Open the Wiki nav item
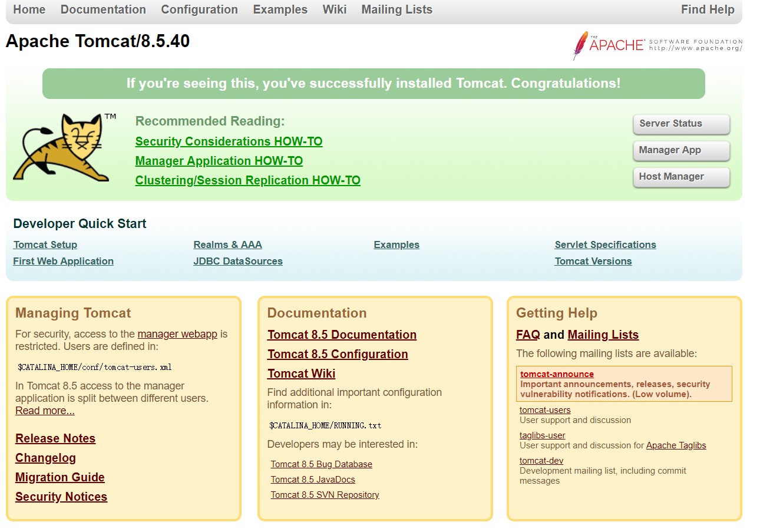760x532 pixels. (x=334, y=9)
